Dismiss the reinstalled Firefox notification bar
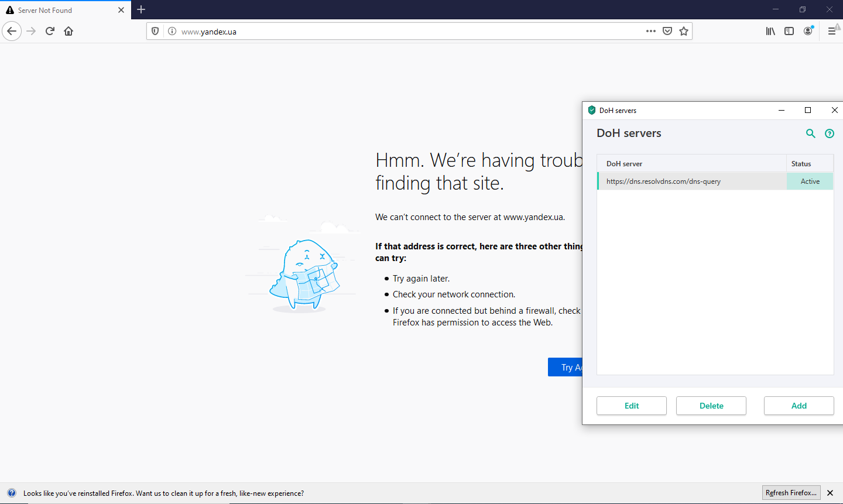 click(830, 493)
